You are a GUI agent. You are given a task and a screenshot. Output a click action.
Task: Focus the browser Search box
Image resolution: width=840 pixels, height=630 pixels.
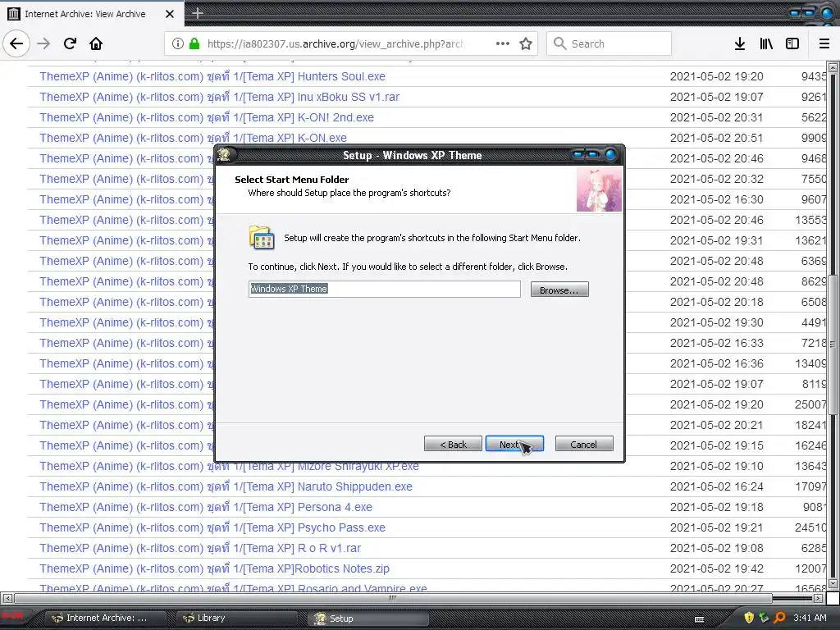point(609,43)
